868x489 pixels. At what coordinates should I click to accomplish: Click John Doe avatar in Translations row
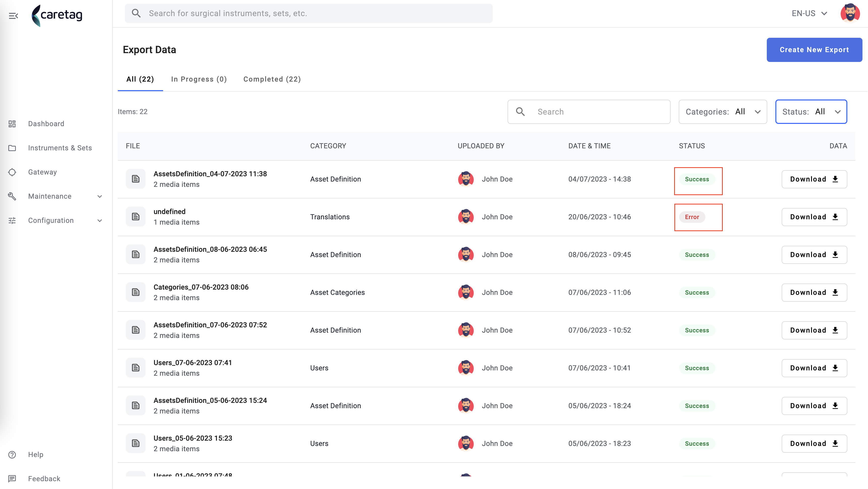(466, 217)
